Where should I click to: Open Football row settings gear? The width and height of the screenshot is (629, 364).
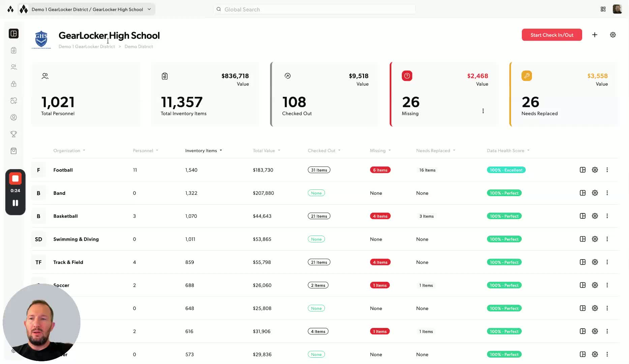(595, 170)
